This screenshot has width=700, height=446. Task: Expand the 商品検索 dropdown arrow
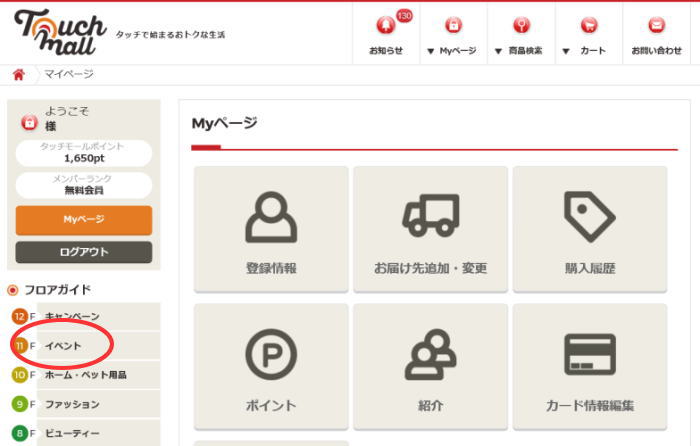(x=498, y=51)
